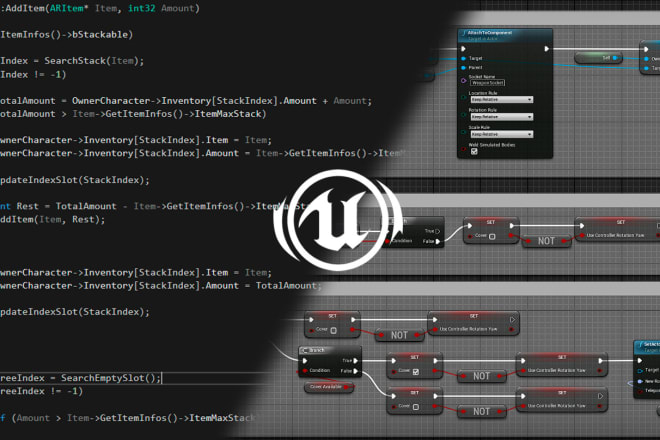660x440 pixels.
Task: Click the Socket Name input field
Action: pyautogui.click(x=487, y=83)
